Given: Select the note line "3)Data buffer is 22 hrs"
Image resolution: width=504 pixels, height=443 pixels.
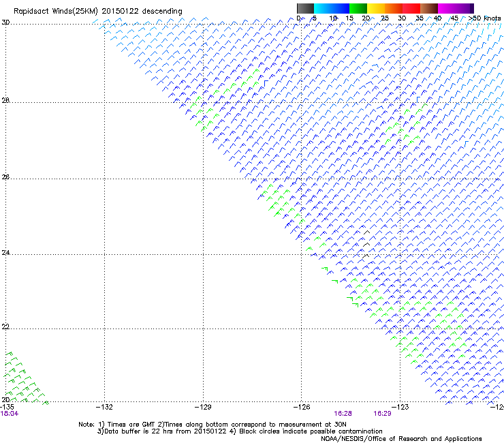Looking at the screenshot, I should 240,431.
